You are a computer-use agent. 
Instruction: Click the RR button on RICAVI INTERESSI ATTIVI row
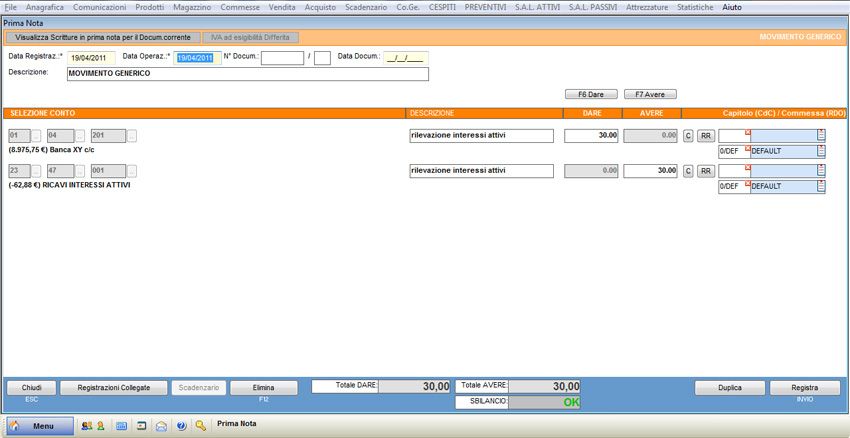[705, 172]
